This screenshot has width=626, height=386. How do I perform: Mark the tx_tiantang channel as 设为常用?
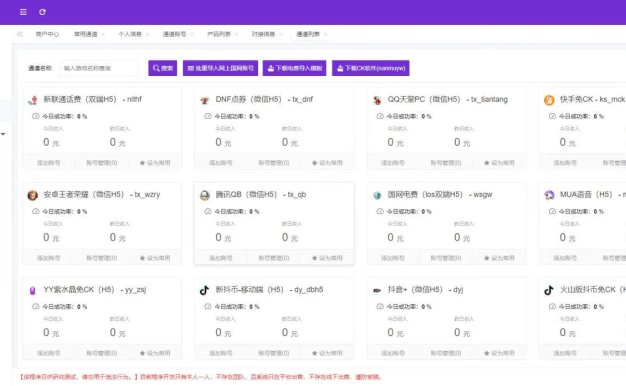pos(499,163)
